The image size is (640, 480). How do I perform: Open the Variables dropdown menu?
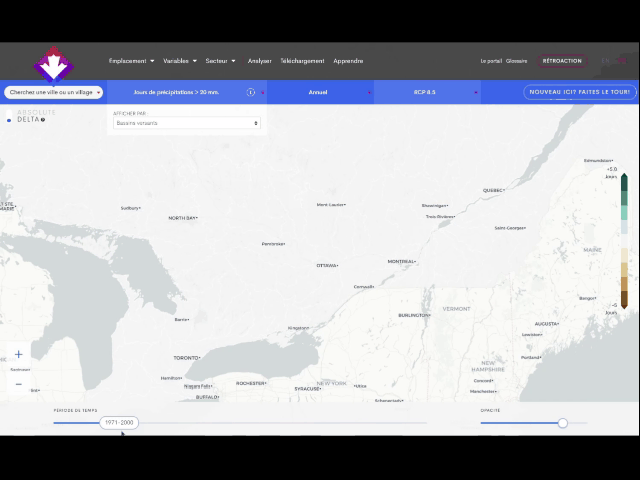click(x=180, y=61)
